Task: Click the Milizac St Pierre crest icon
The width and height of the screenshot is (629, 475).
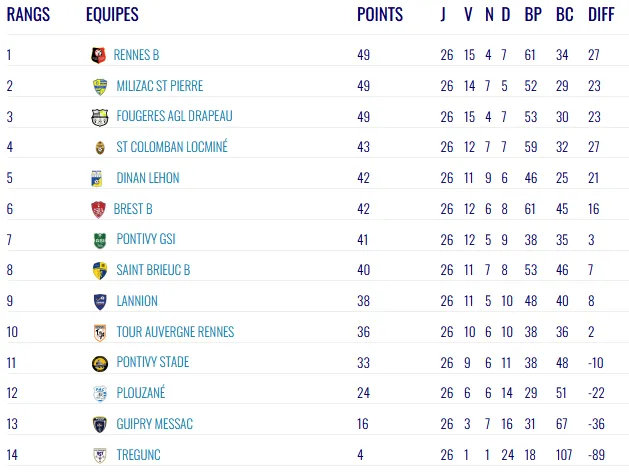Action: (x=100, y=86)
